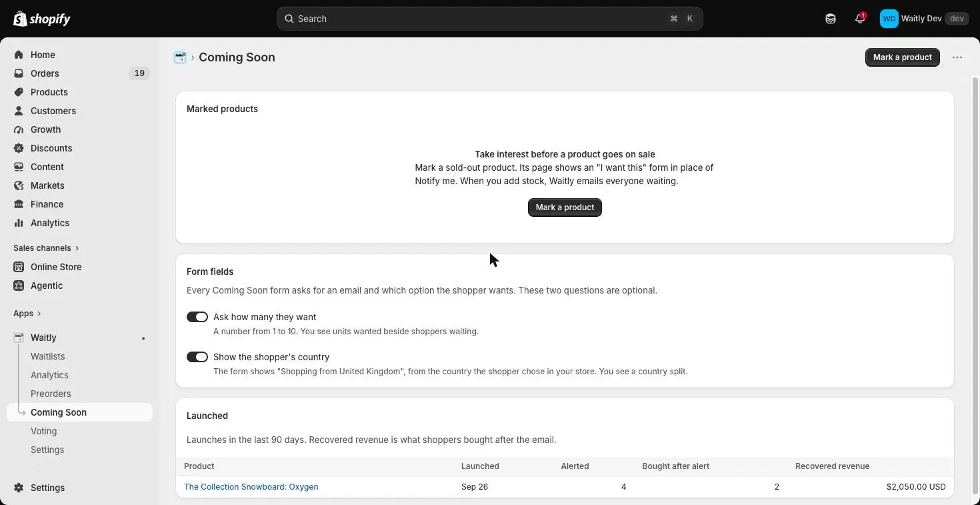
Task: Expand the Sales channels section
Action: click(x=47, y=248)
